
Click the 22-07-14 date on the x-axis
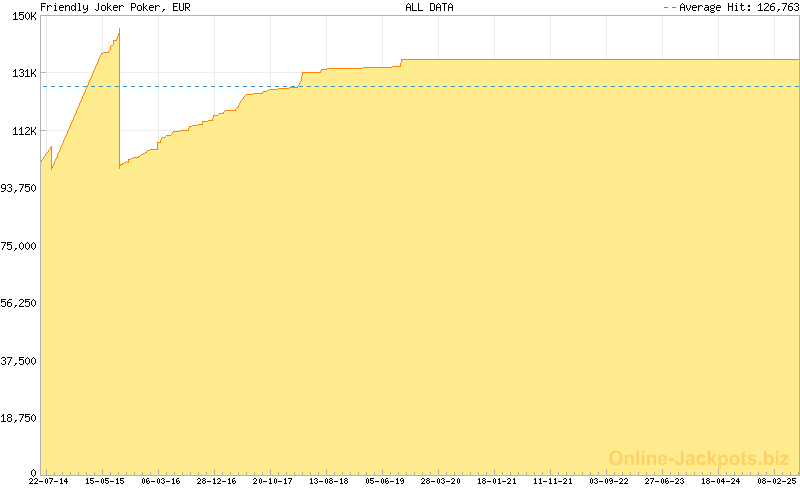point(49,481)
